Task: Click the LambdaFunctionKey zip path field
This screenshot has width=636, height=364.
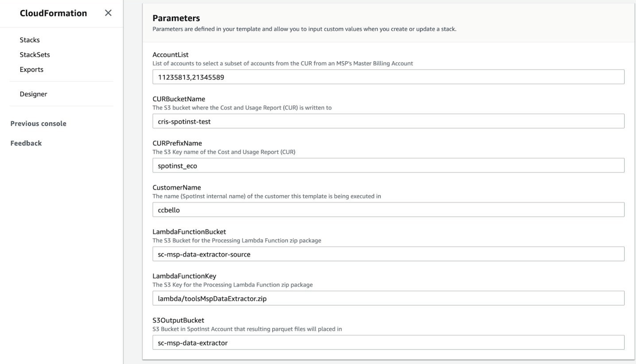Action: (x=388, y=298)
